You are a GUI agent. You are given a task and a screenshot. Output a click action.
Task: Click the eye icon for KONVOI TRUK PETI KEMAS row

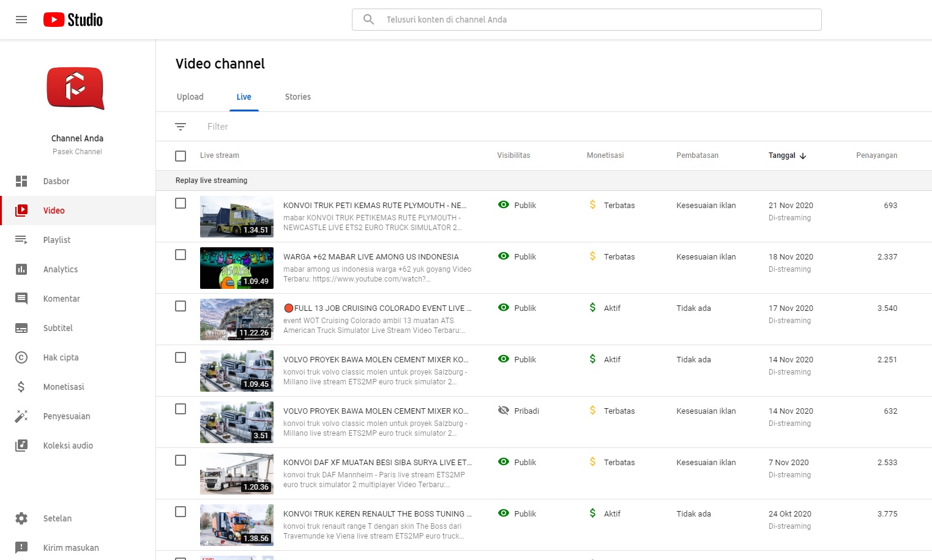pyautogui.click(x=504, y=205)
